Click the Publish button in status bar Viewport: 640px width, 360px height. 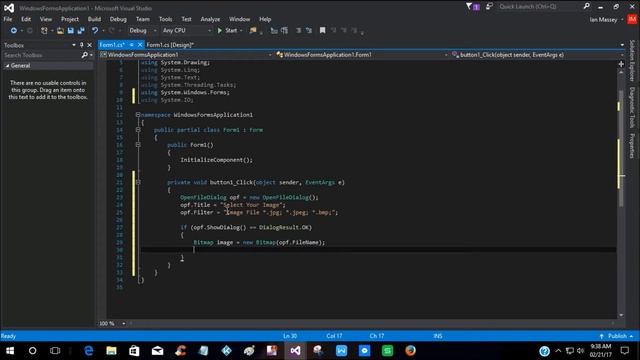617,336
